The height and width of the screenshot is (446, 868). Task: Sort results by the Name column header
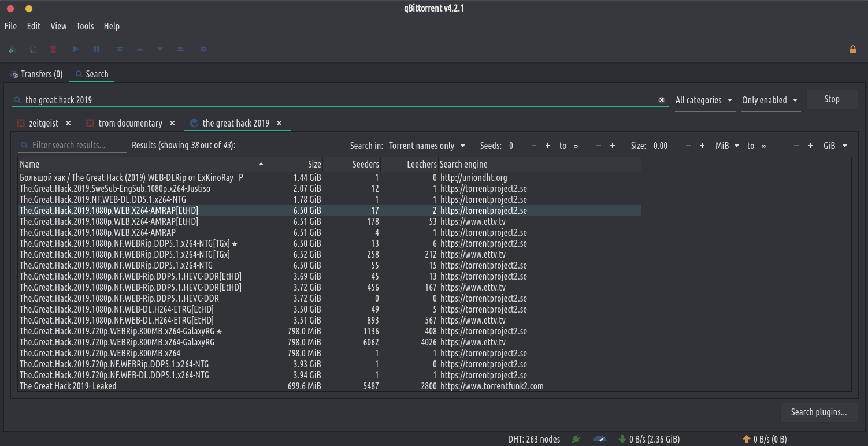click(142, 164)
